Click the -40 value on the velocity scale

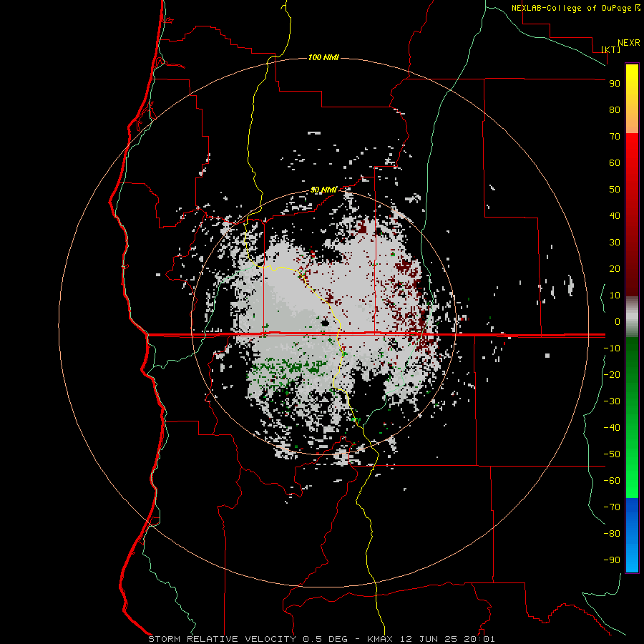pos(612,428)
